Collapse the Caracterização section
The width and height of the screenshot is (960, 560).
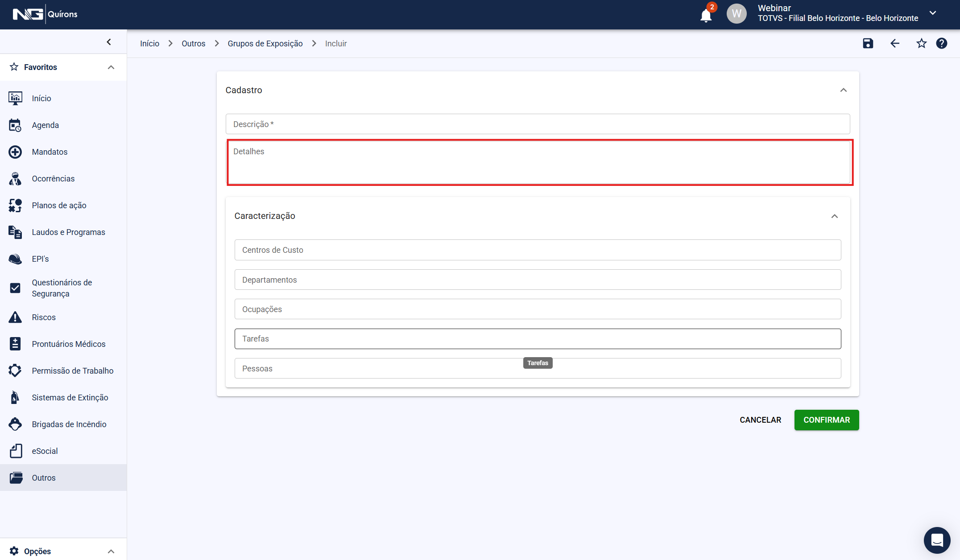pos(834,216)
